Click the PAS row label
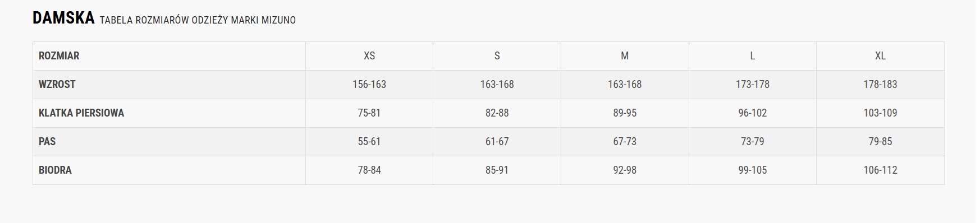The image size is (980, 223). click(x=47, y=142)
